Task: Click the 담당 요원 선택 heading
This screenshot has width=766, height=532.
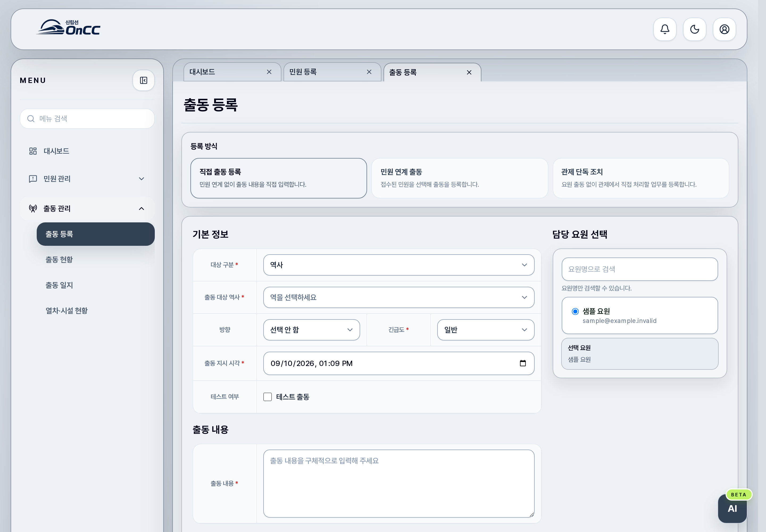Action: [x=580, y=234]
